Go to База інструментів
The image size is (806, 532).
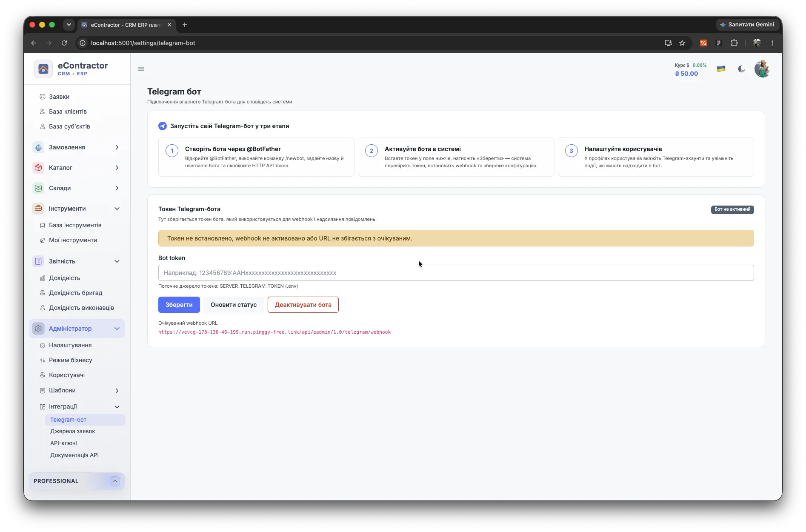click(75, 225)
